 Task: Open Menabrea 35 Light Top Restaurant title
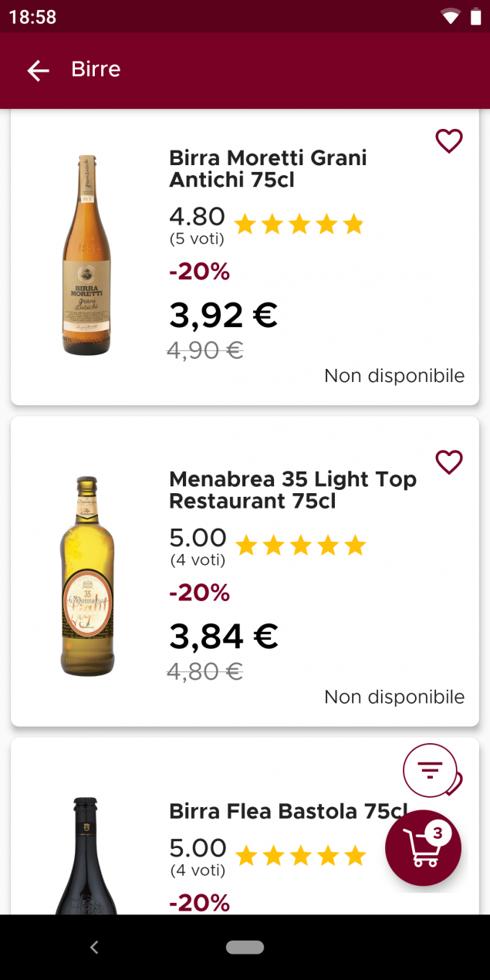(x=292, y=490)
